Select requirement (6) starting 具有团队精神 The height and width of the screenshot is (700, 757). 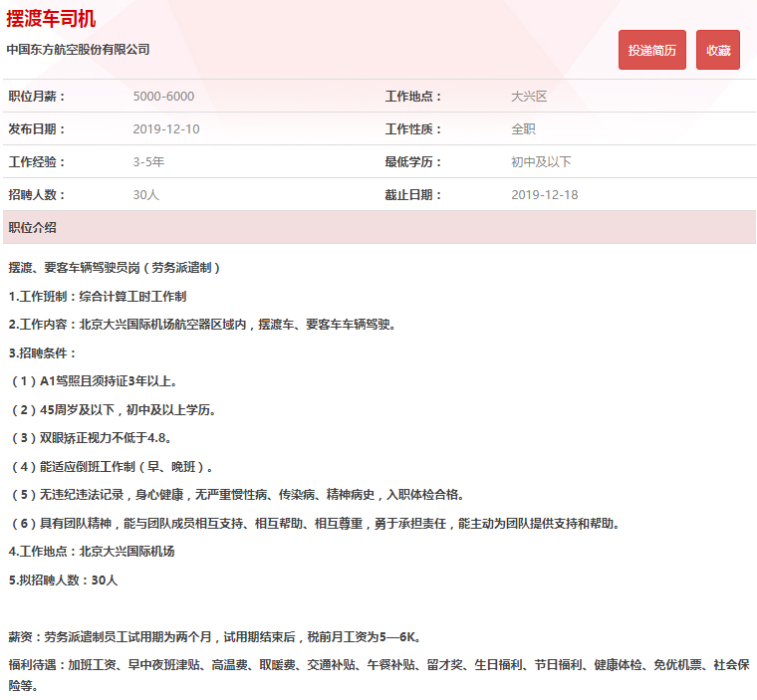(x=315, y=524)
